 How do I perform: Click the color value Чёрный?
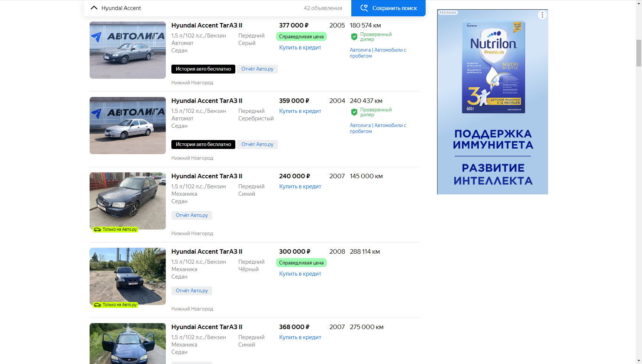coord(248,269)
